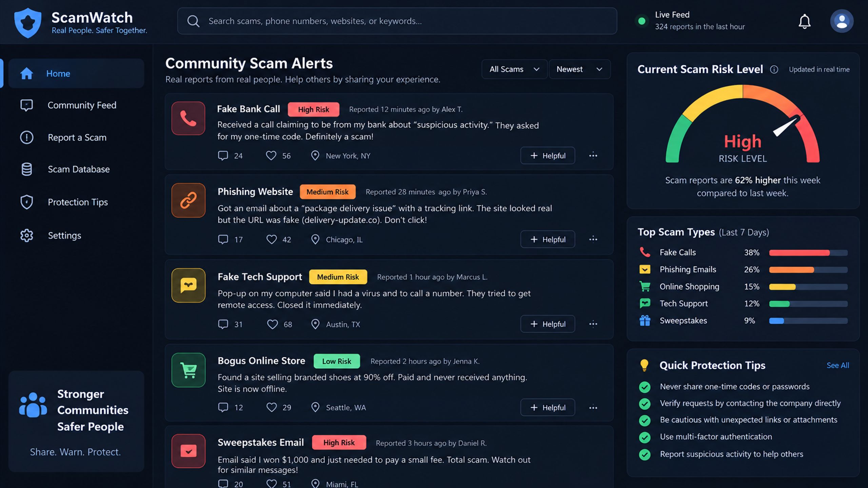Mark Bogus Online Store as Helpful

[x=548, y=407]
